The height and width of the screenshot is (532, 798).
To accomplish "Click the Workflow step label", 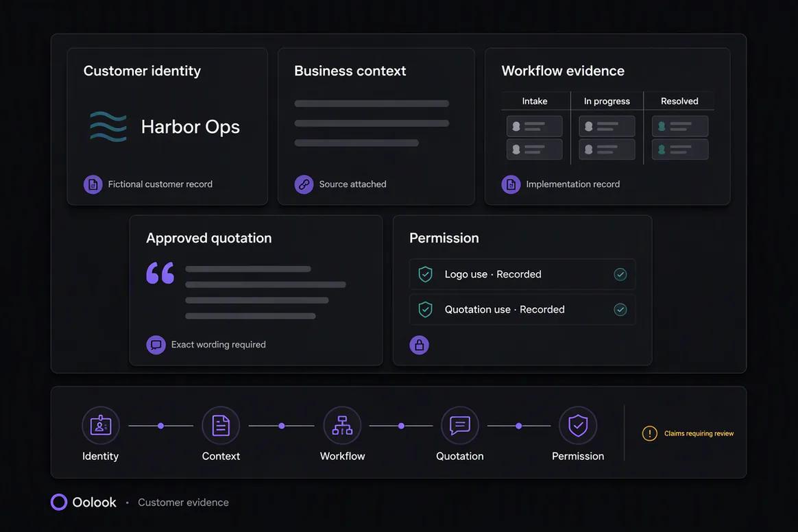I will coord(343,456).
